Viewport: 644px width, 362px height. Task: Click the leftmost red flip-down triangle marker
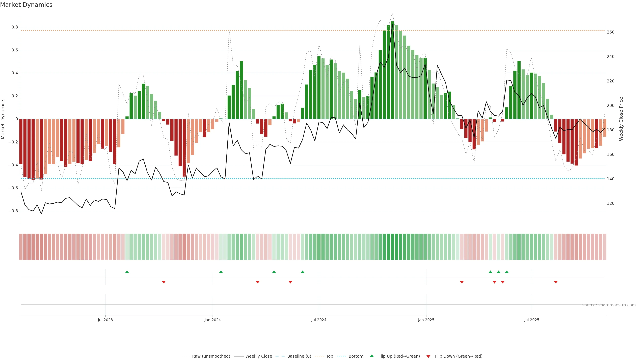164,282
